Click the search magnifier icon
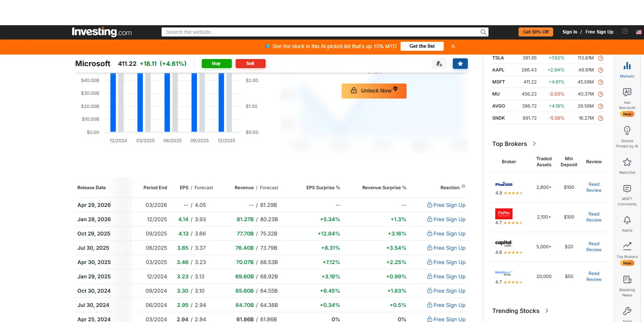Viewport: 644px width, 322px height. (483, 32)
